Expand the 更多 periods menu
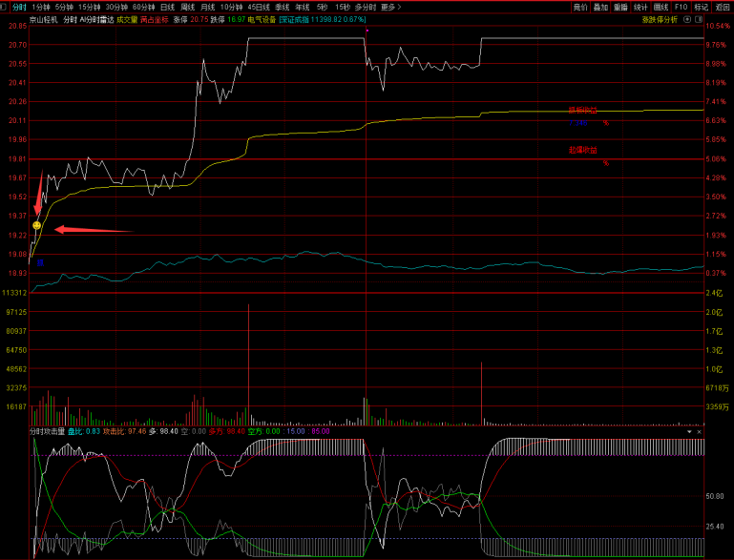This screenshot has width=734, height=560. (x=391, y=7)
